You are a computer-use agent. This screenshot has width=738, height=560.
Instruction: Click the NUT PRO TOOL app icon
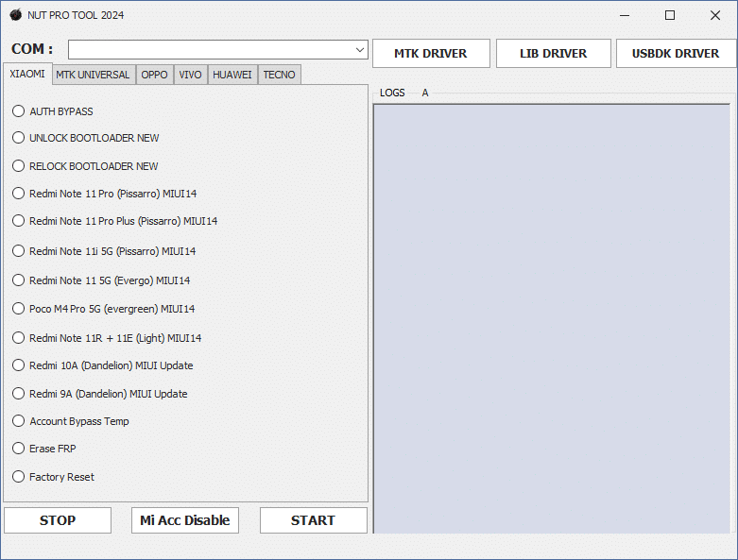click(x=15, y=15)
